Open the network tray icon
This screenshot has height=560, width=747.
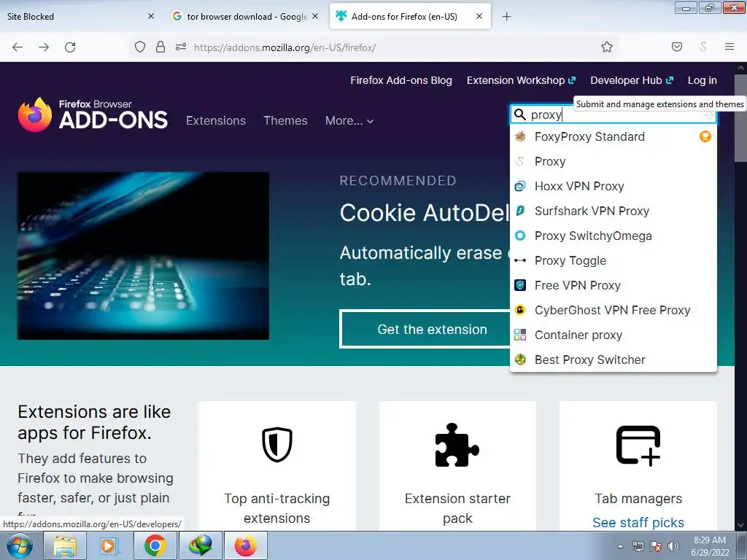click(x=638, y=546)
